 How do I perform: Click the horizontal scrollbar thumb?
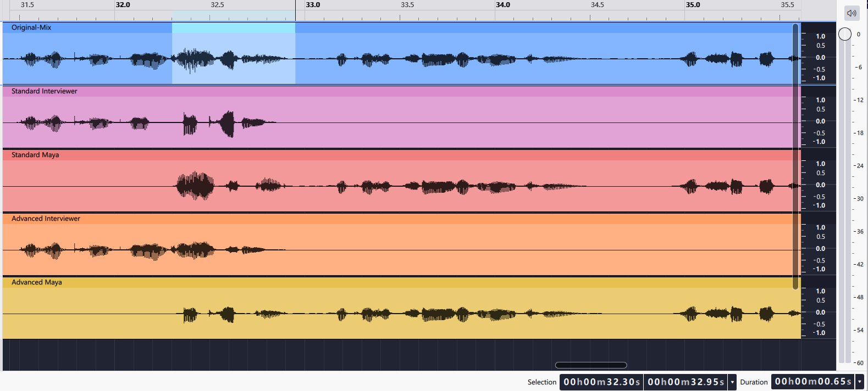click(591, 365)
